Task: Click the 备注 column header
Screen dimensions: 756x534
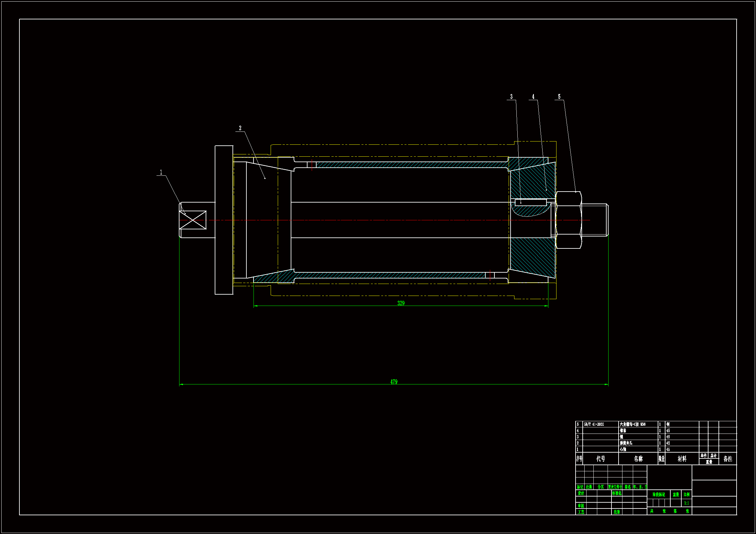Action: pyautogui.click(x=728, y=458)
